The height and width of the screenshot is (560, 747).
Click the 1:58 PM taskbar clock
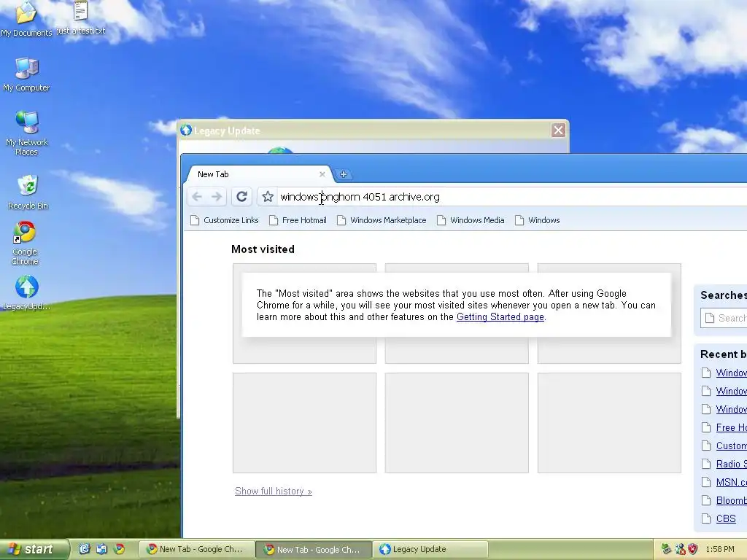(720, 549)
